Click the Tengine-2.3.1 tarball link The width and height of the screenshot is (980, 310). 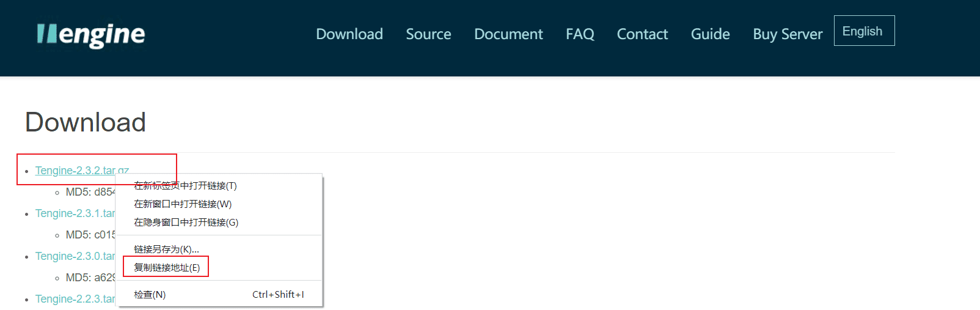[75, 213]
